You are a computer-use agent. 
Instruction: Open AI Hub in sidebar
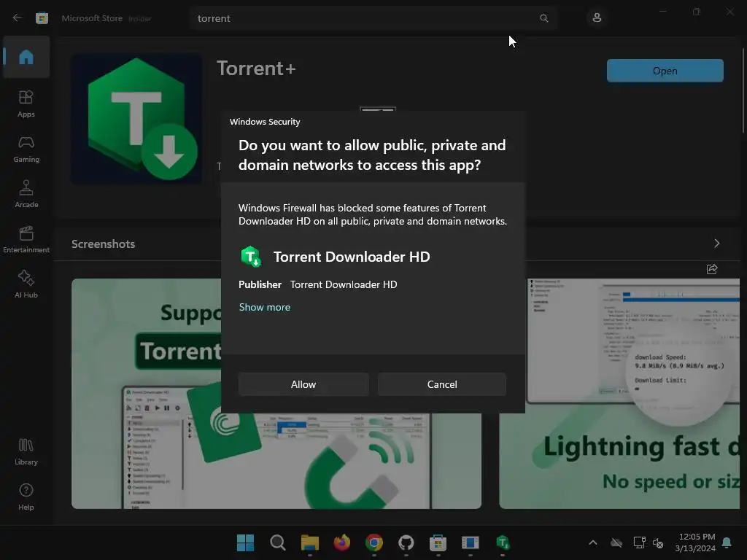pos(26,285)
